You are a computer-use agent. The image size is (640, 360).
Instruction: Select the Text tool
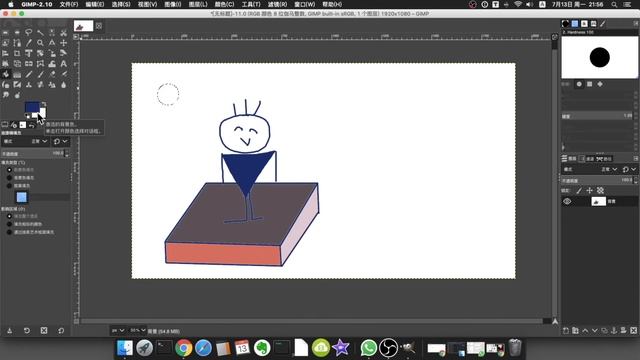click(x=64, y=64)
